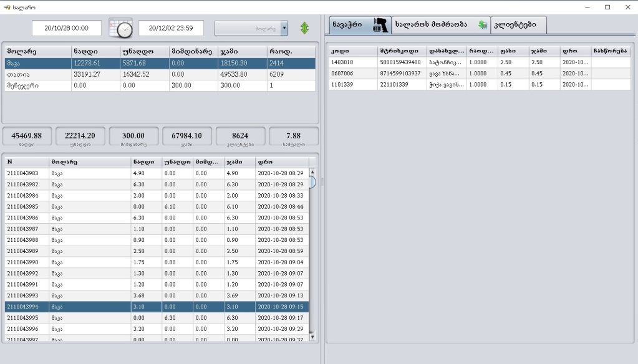This screenshot has height=364, width=638.
Task: Click the 67984.10 ჯამი total button
Action: click(186, 137)
